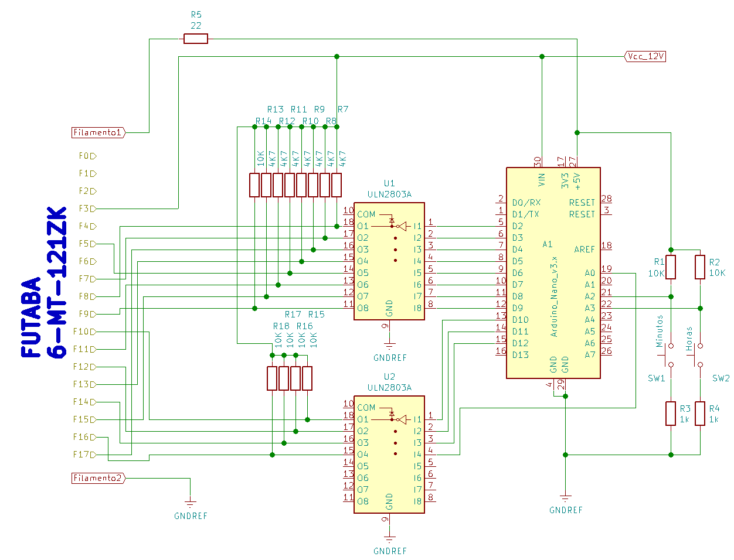
Task: Click the VIN pin label on the Arduino
Action: click(x=542, y=179)
